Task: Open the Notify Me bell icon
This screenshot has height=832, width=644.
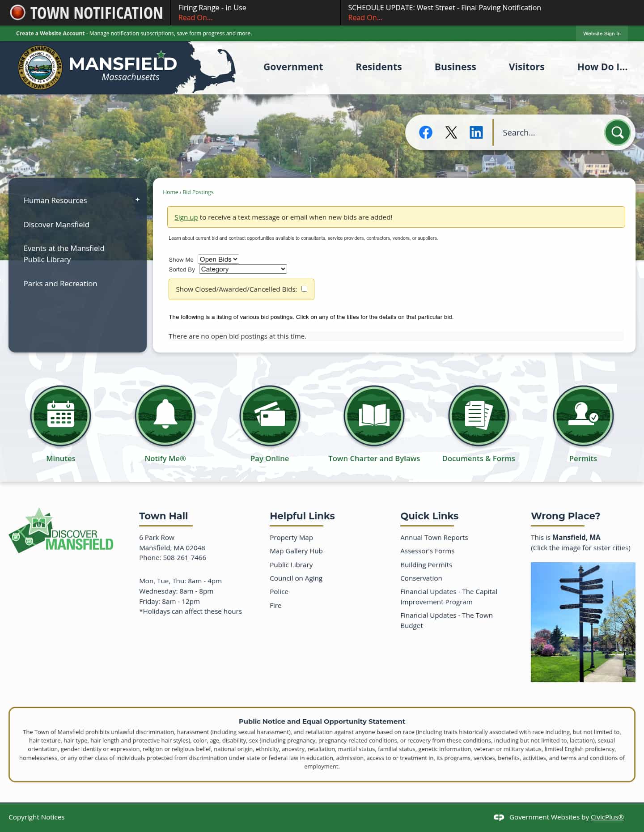Action: [165, 416]
